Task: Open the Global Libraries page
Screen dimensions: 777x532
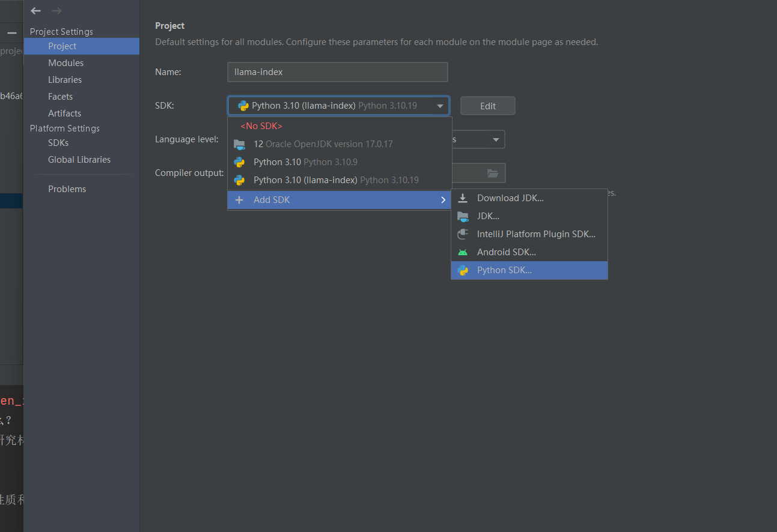Action: pos(82,160)
